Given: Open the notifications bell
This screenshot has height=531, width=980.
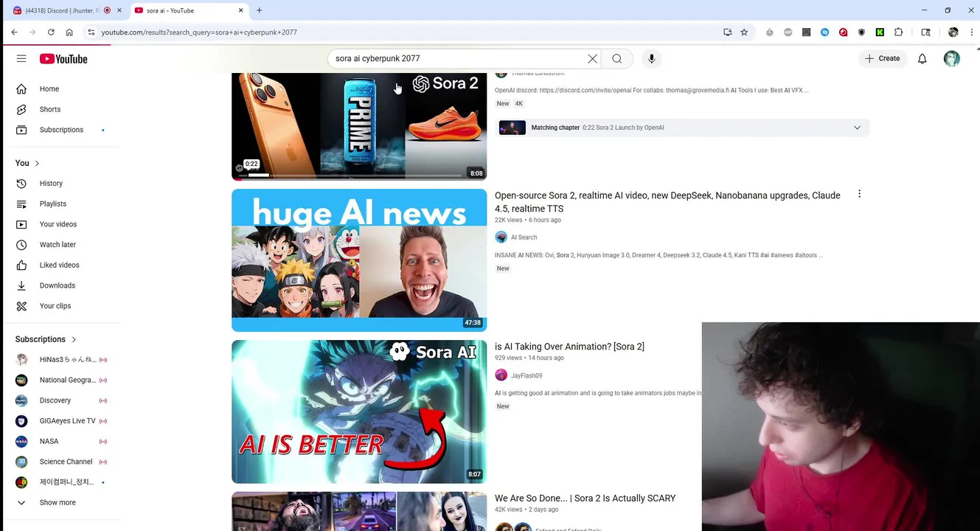Looking at the screenshot, I should (x=922, y=58).
